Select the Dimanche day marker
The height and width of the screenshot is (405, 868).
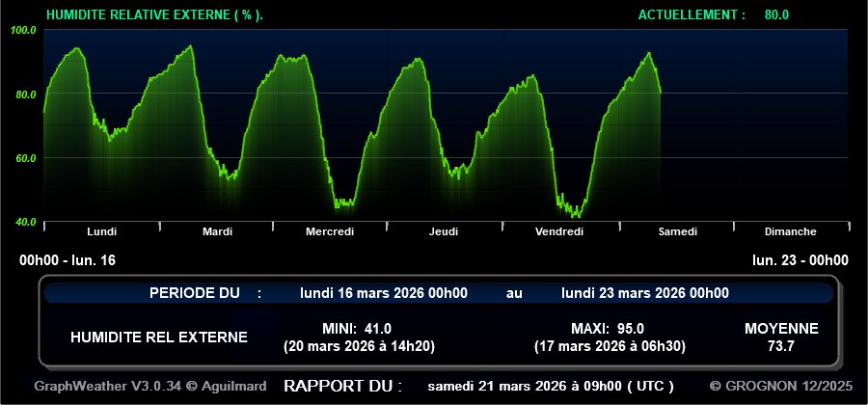[790, 231]
